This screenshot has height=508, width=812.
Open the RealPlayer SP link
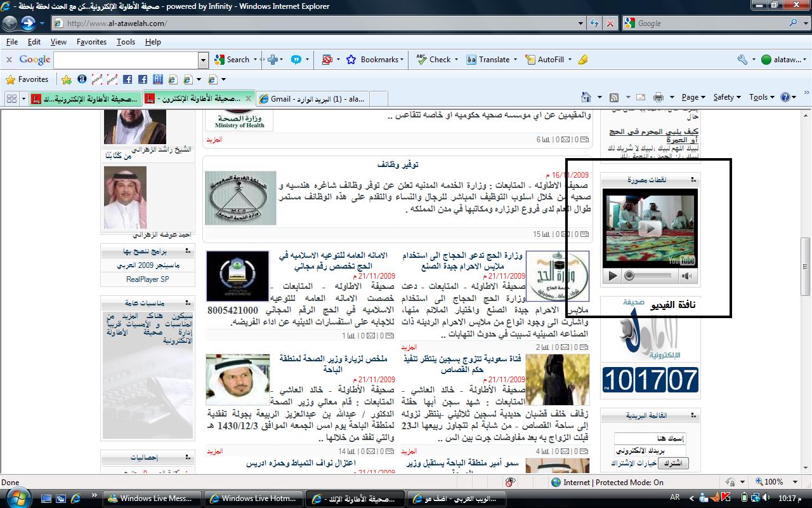pyautogui.click(x=147, y=279)
